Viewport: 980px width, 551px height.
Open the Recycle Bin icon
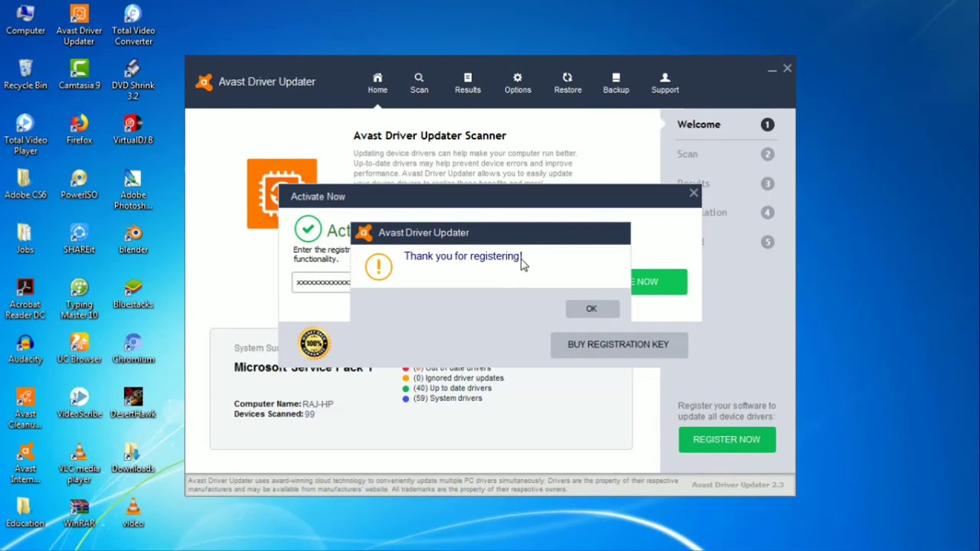(25, 75)
